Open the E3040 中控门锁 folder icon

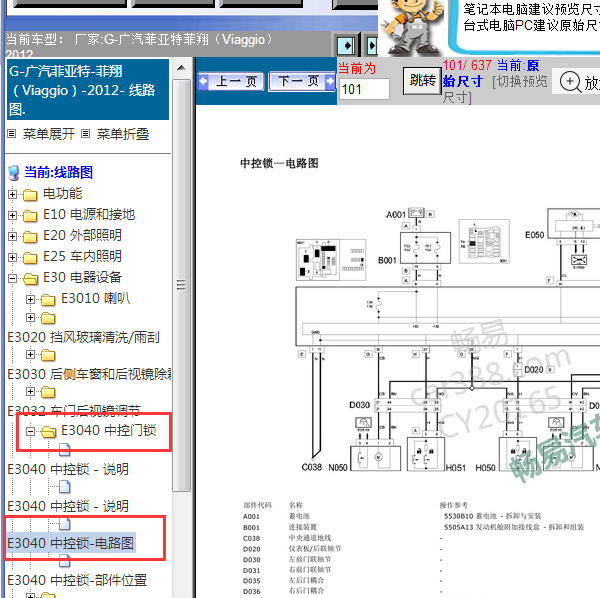point(49,432)
